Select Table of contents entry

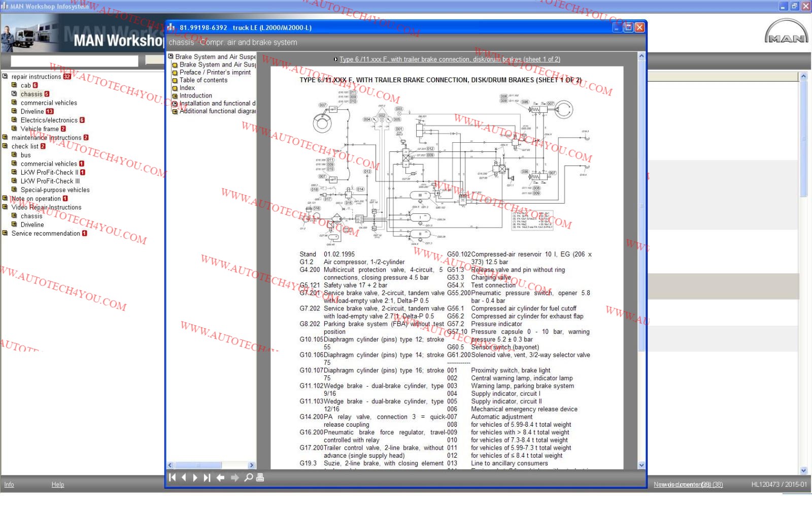tap(203, 80)
